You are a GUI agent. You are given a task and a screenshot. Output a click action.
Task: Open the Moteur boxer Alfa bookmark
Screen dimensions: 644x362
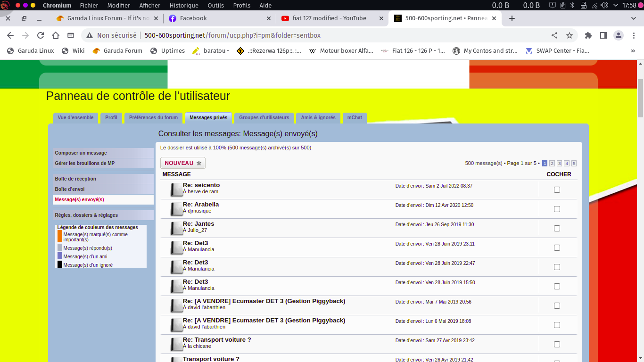point(341,51)
